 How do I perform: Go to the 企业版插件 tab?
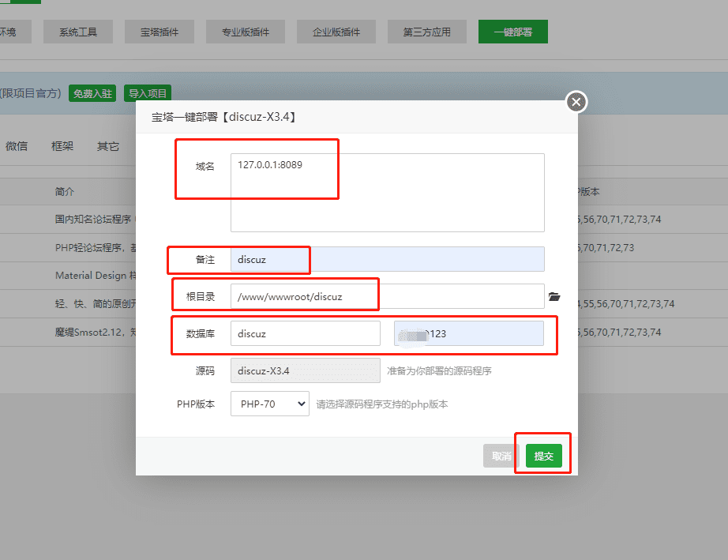[336, 32]
